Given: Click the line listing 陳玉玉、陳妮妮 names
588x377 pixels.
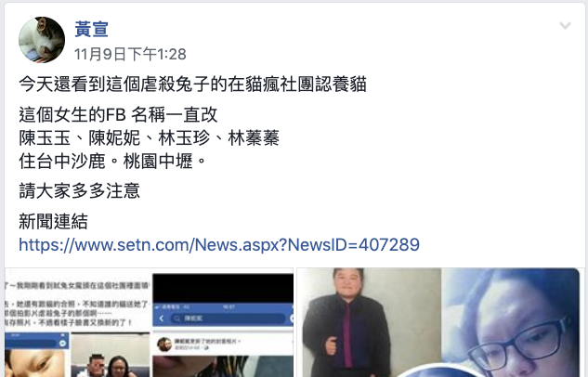Looking at the screenshot, I should [149, 138].
